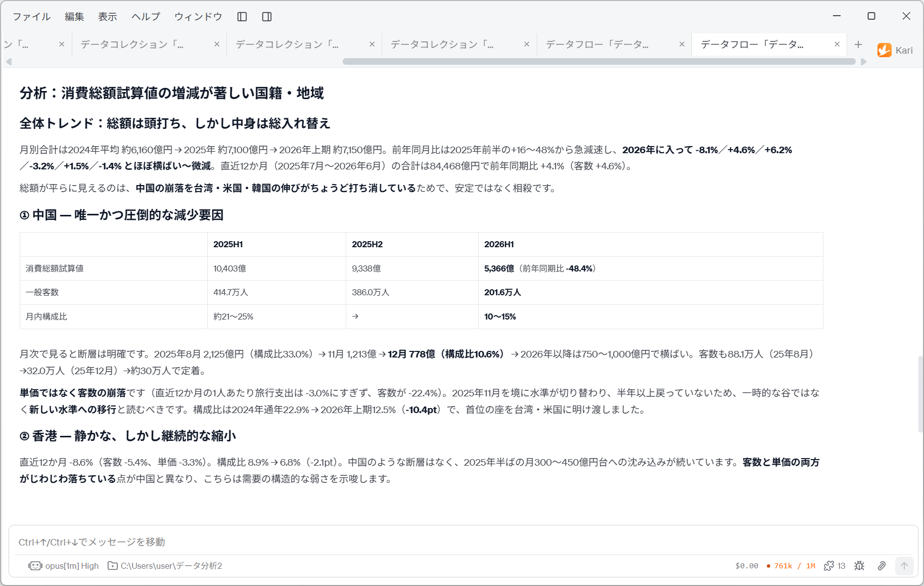Open the ヘルプ menu

click(x=146, y=17)
